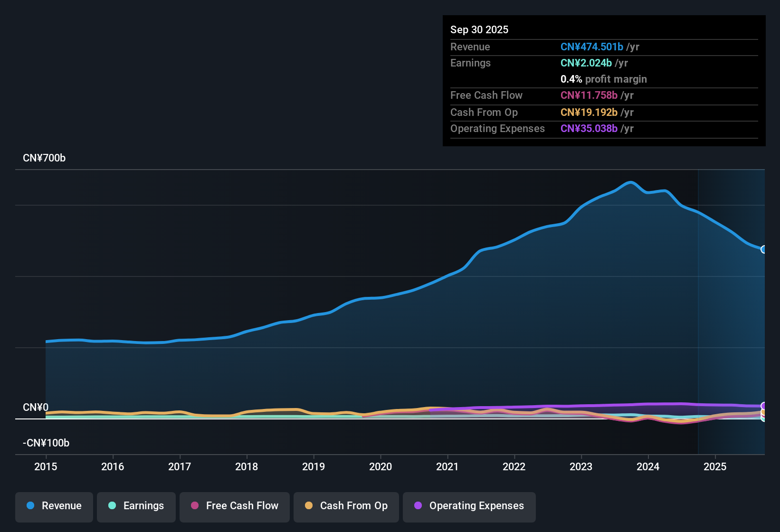The width and height of the screenshot is (780, 532).
Task: Click the purple Operating Expenses legend dot
Action: (417, 506)
